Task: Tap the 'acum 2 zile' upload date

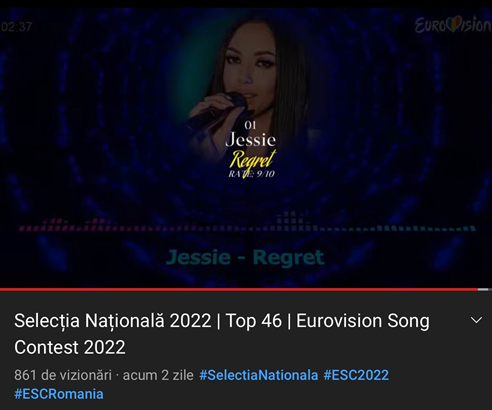Action: point(158,375)
